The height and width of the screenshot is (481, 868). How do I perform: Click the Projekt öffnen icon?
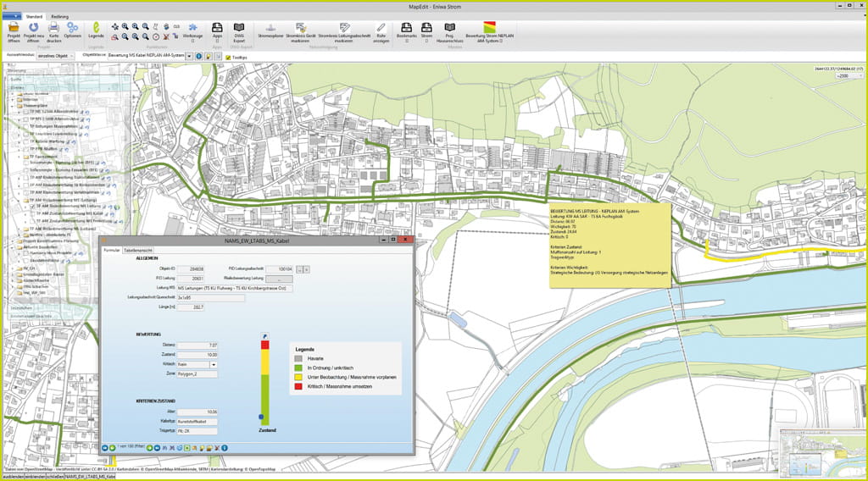pyautogui.click(x=14, y=28)
